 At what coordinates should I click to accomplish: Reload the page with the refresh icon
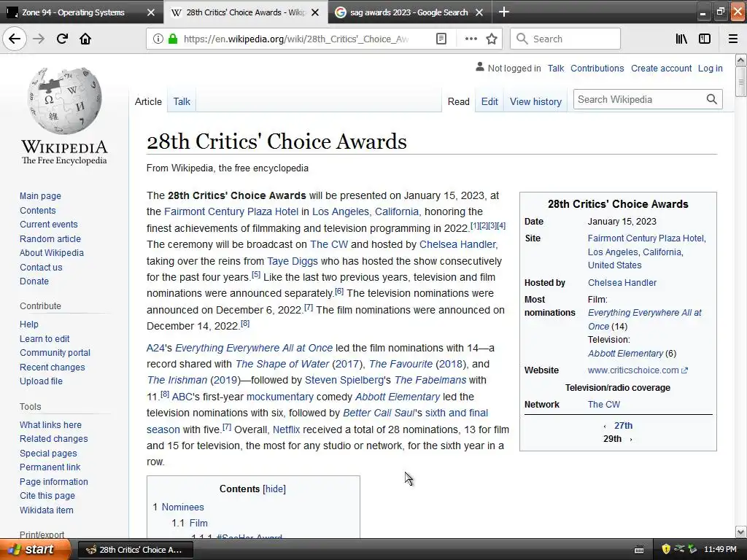(62, 39)
